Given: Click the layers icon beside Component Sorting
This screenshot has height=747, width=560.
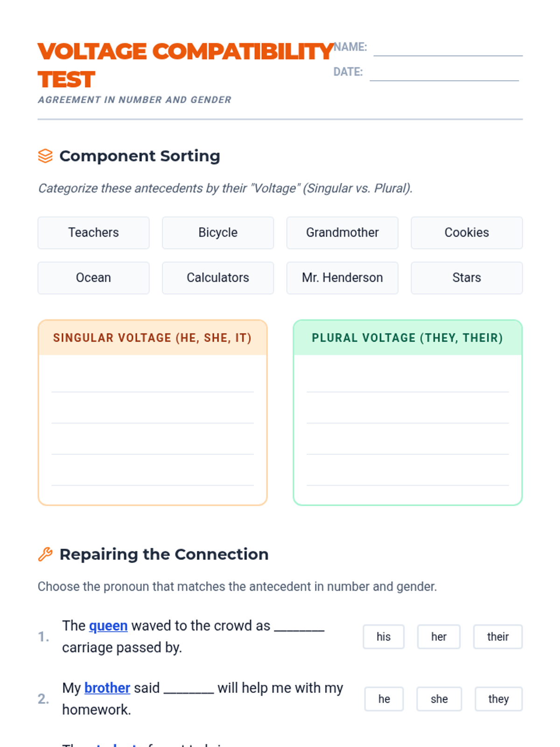Looking at the screenshot, I should click(45, 156).
